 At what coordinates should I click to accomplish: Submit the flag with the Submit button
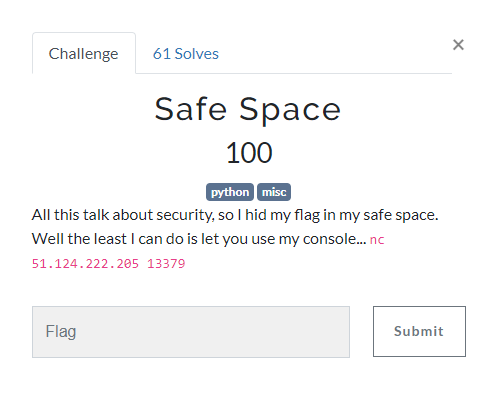[419, 331]
